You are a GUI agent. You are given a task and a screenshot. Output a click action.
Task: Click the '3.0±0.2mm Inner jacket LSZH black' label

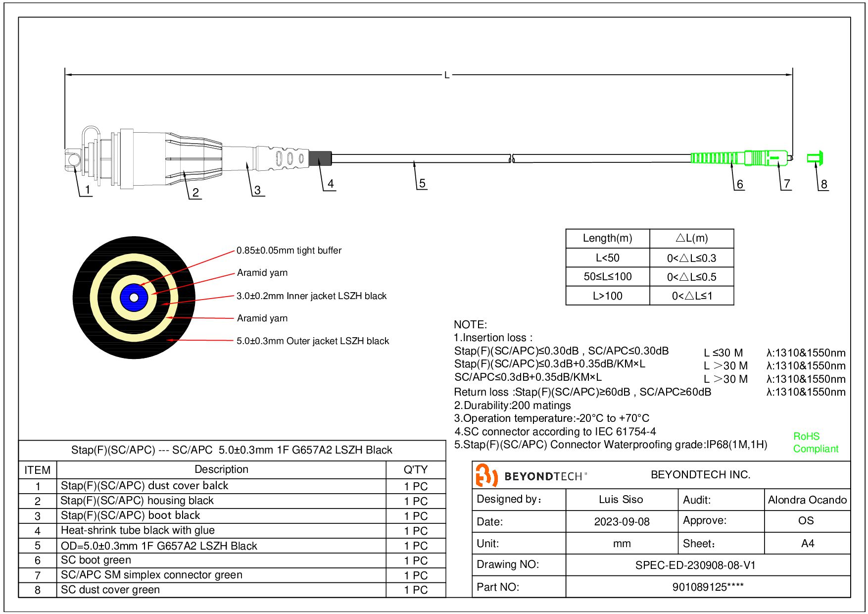click(312, 296)
